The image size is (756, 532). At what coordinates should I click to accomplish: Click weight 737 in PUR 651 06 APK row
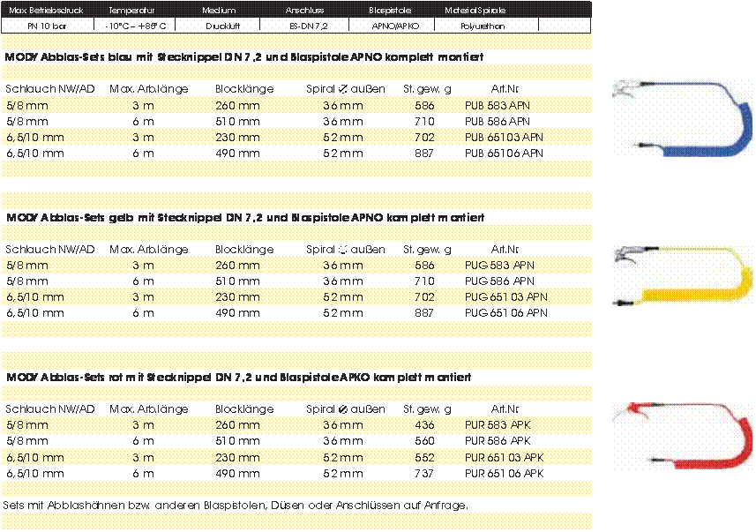pos(424,474)
